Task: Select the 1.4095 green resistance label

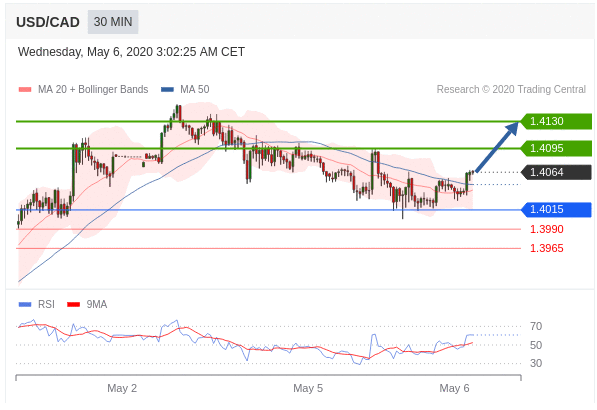Action: click(556, 148)
